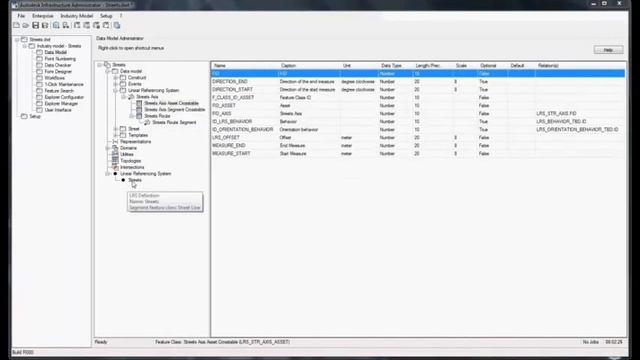Select the FID_ASSET attribute row
The height and width of the screenshot is (360, 640).
click(x=418, y=106)
